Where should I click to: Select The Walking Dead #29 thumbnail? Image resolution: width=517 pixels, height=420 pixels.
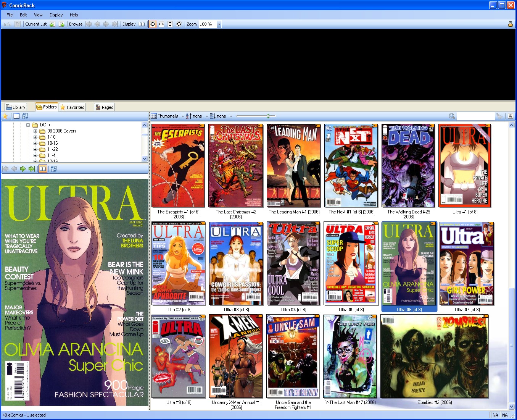coord(408,166)
